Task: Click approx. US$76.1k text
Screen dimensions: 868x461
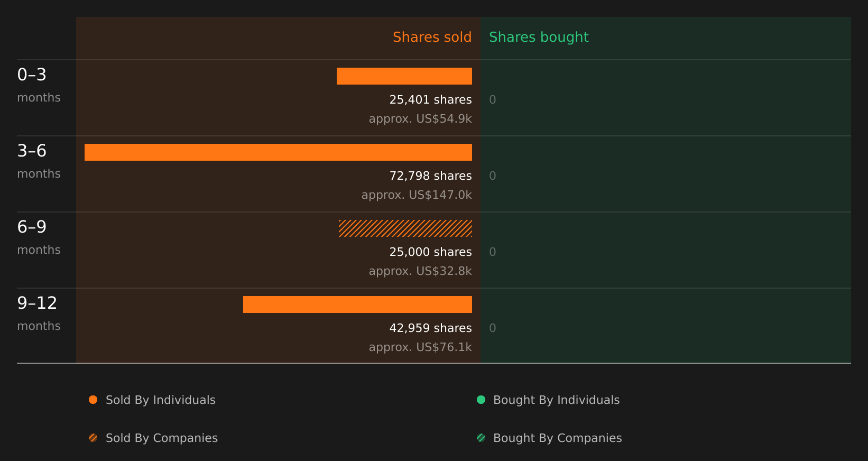Action: (420, 347)
